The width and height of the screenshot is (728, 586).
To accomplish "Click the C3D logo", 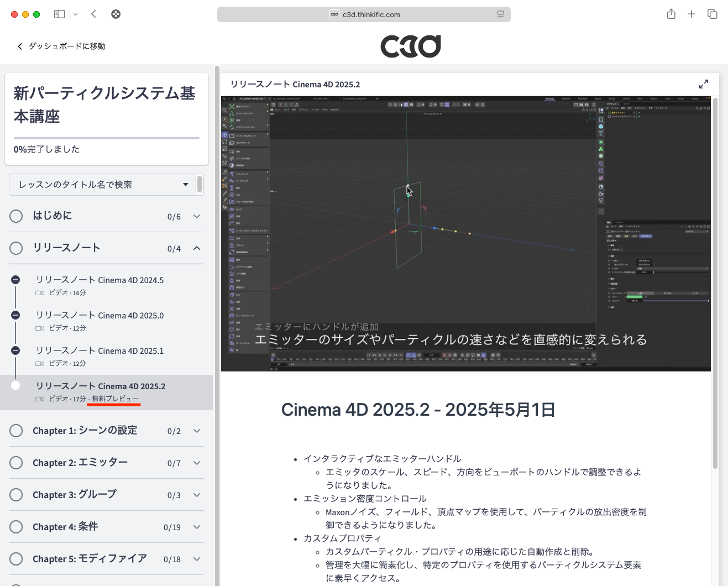I will 411,46.
